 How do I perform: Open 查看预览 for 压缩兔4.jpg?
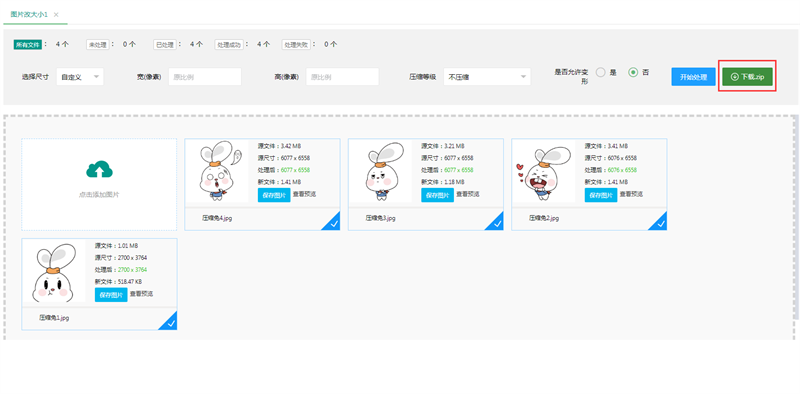[x=304, y=194]
